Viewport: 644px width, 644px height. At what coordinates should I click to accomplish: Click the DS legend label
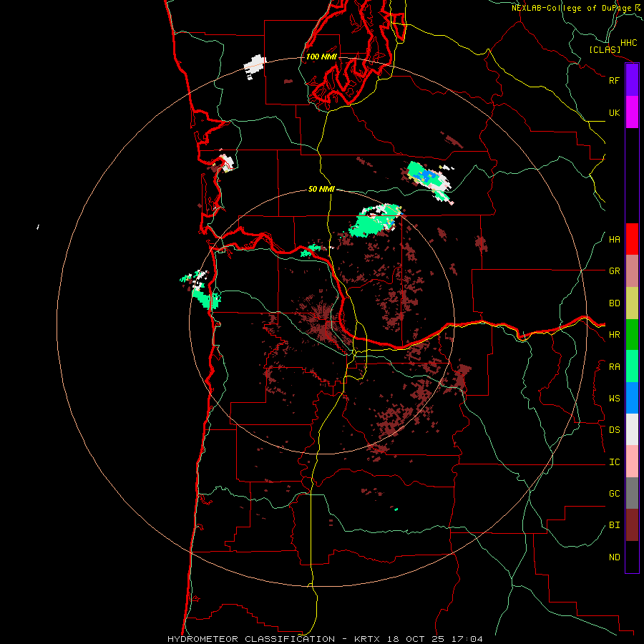click(x=614, y=430)
